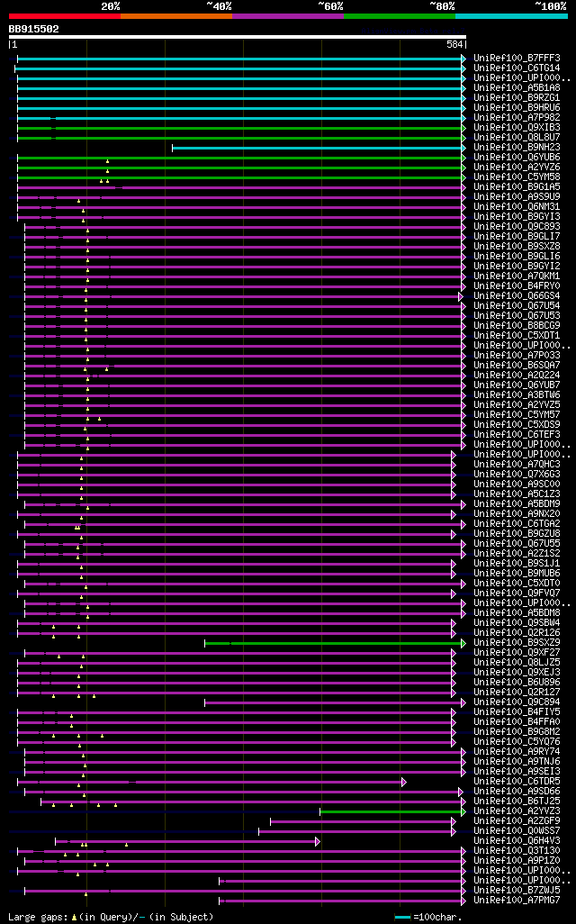Select the UniRef100_Q6NM31 label
The image size is (576, 924).
pyautogui.click(x=517, y=207)
